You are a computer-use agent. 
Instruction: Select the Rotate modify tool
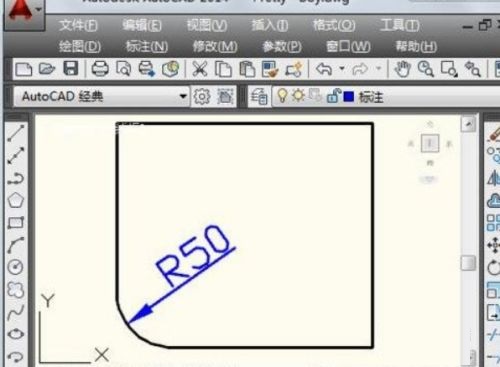[x=493, y=268]
